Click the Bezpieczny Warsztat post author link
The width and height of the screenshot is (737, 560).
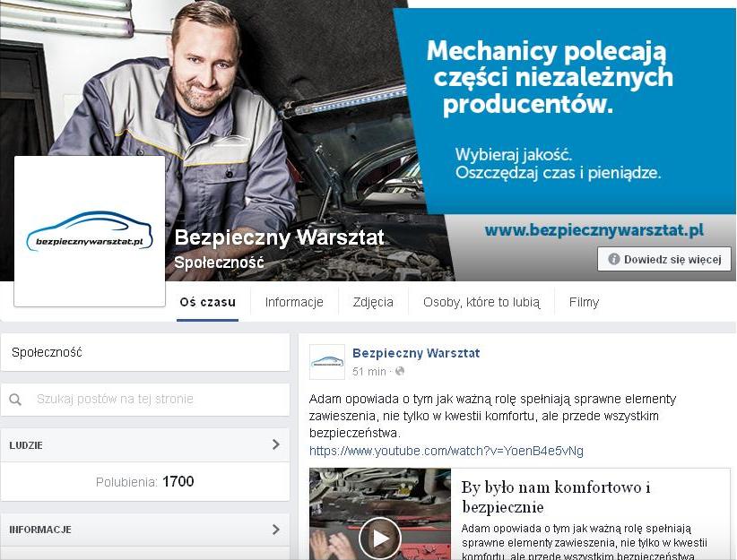click(x=416, y=353)
